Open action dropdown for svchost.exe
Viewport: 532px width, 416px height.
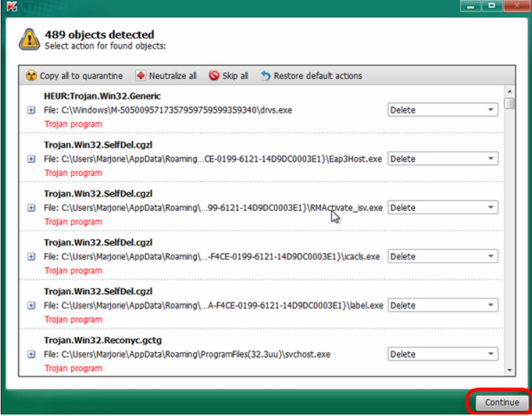pyautogui.click(x=443, y=354)
